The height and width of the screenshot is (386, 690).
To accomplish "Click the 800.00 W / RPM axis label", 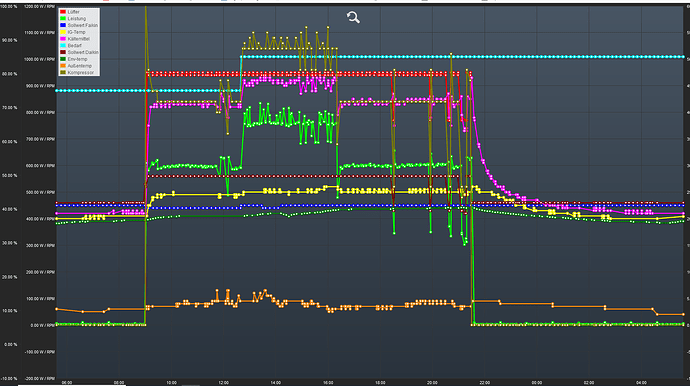I will coord(40,113).
